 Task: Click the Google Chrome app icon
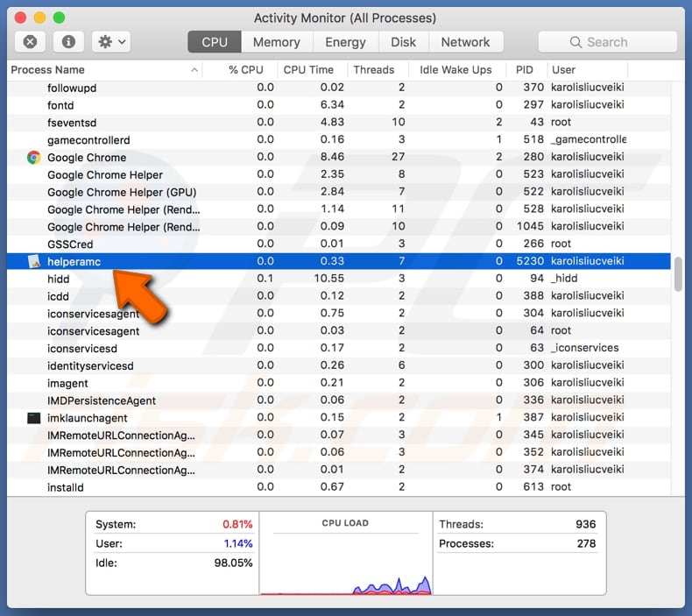33,158
